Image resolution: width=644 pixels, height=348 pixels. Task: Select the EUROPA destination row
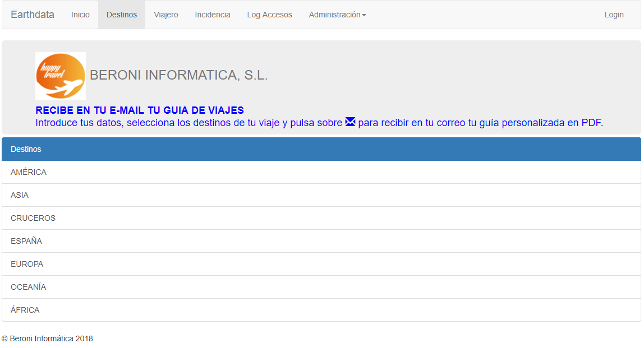[x=27, y=264]
